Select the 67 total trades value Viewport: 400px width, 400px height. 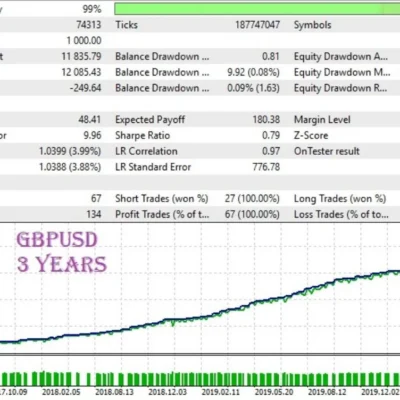(96, 198)
